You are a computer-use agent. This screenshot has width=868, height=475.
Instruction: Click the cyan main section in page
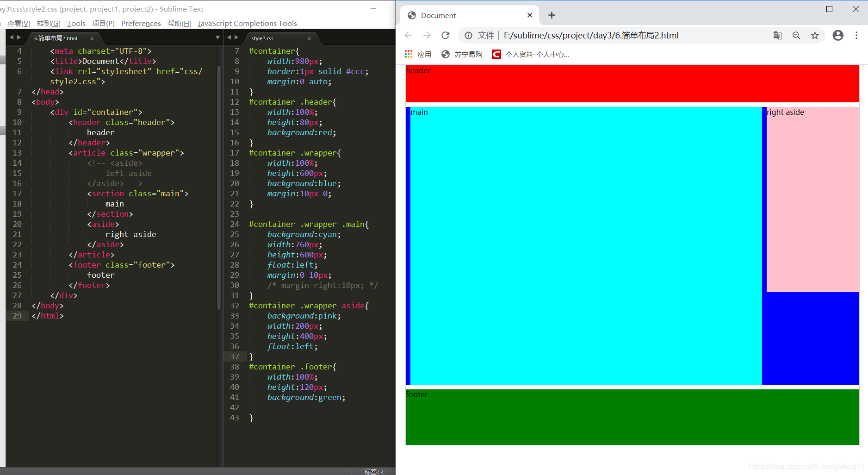point(586,246)
